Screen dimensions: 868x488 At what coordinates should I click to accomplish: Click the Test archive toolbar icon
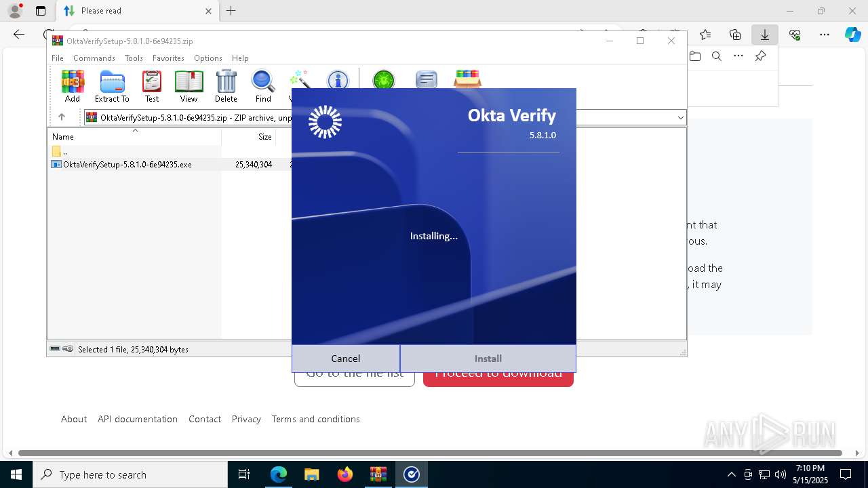coord(152,87)
